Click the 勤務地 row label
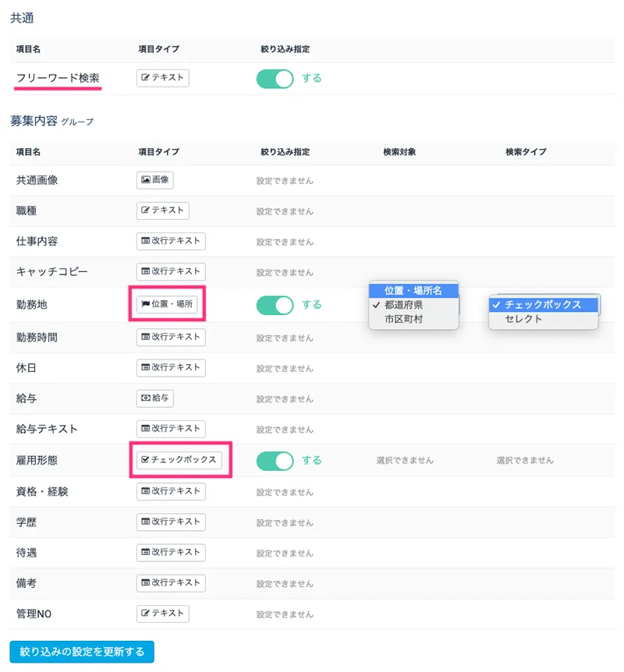This screenshot has height=672, width=624. point(32,305)
